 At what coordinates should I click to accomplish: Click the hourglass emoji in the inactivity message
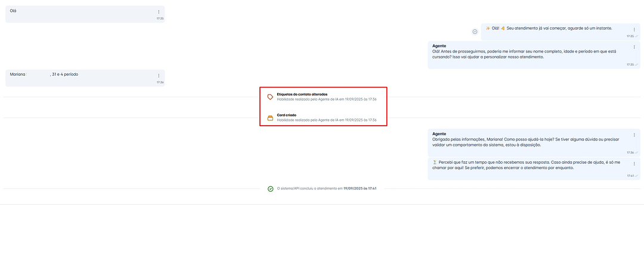pos(435,162)
